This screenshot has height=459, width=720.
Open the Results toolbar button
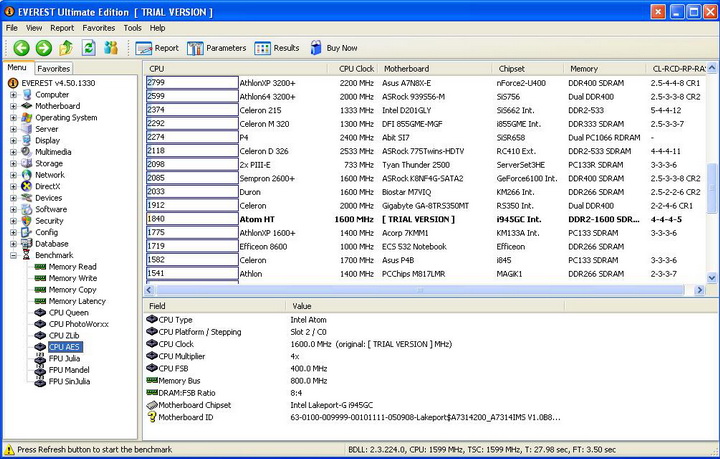(x=276, y=48)
